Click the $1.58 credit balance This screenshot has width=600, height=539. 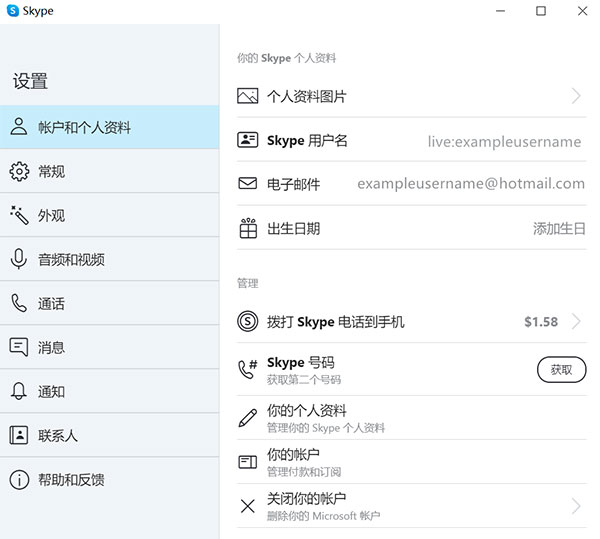541,321
